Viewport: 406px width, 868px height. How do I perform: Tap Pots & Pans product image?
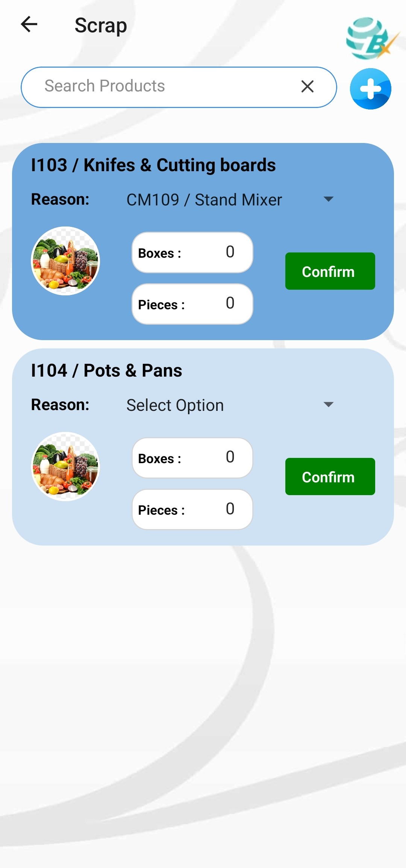coord(65,466)
